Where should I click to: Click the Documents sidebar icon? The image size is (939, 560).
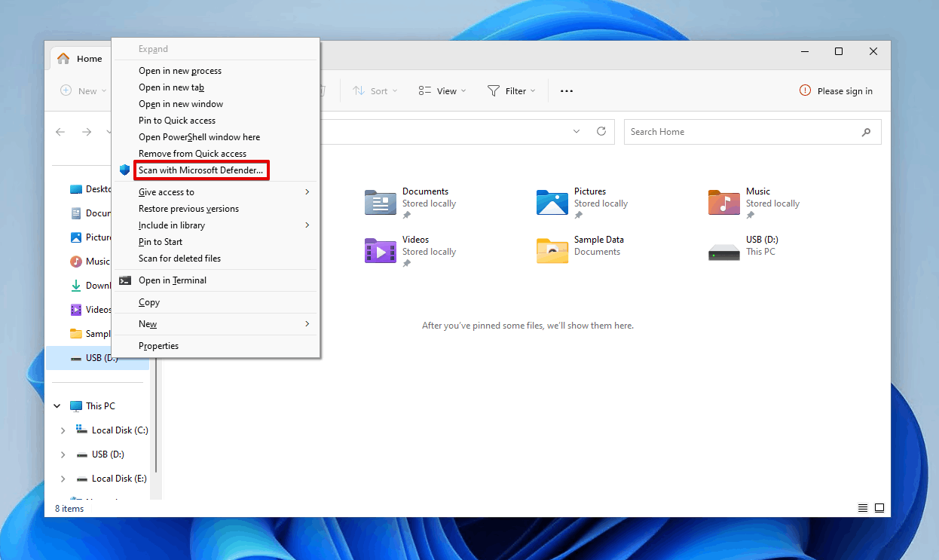click(75, 213)
